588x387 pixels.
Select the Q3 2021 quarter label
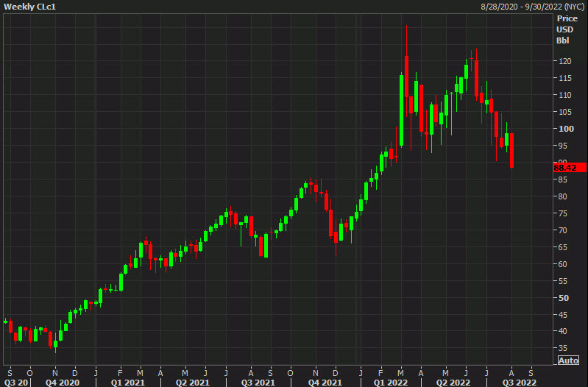[x=258, y=383]
